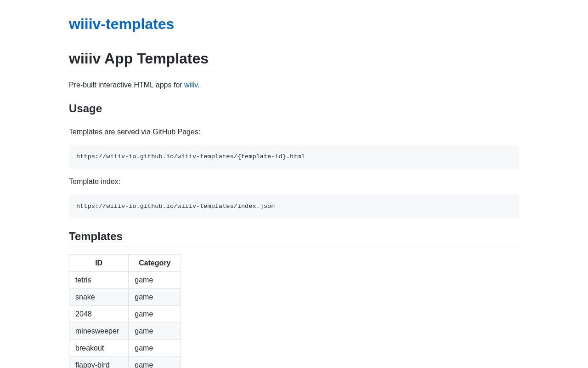Click the template-id URL code block

(x=294, y=157)
